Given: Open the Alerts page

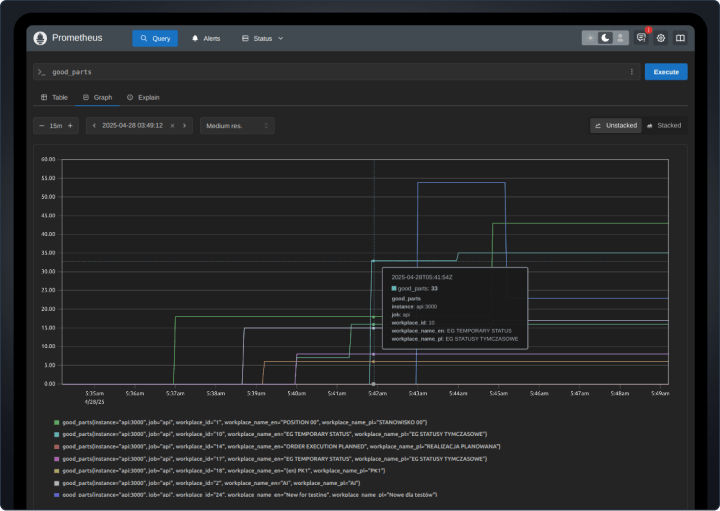Looking at the screenshot, I should [206, 38].
